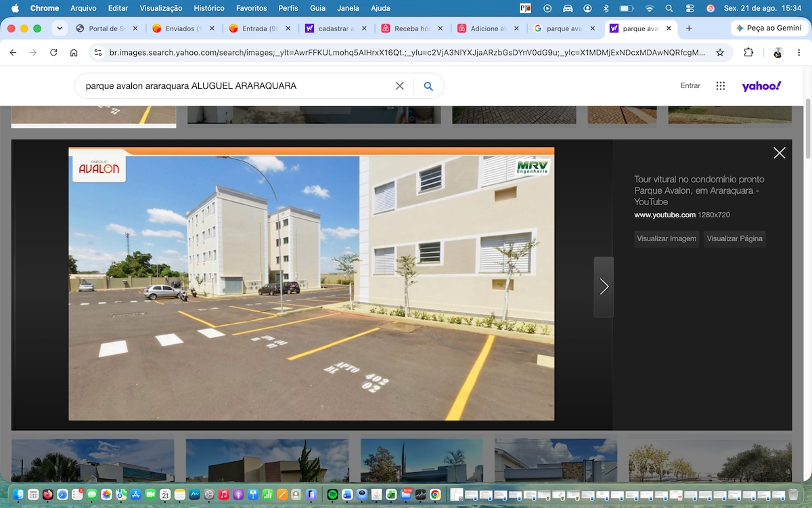812x508 pixels.
Task: Click the Peça ao Gemini button
Action: [768, 28]
